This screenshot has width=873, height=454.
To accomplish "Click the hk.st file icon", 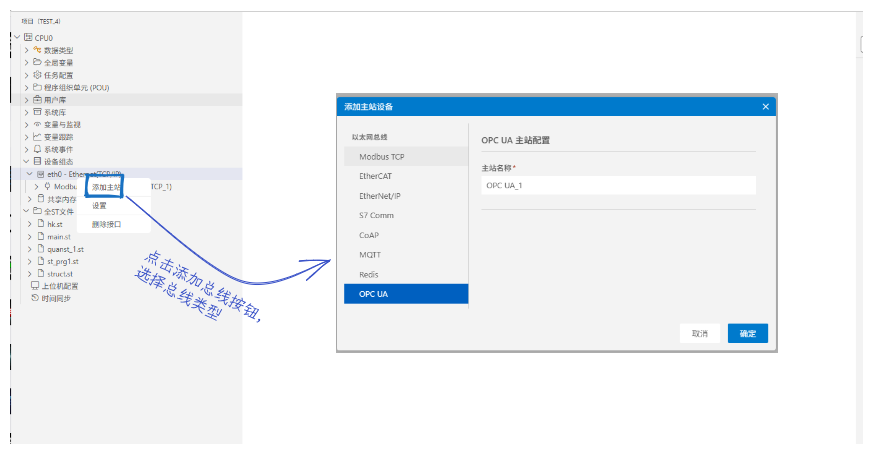I will pos(41,223).
